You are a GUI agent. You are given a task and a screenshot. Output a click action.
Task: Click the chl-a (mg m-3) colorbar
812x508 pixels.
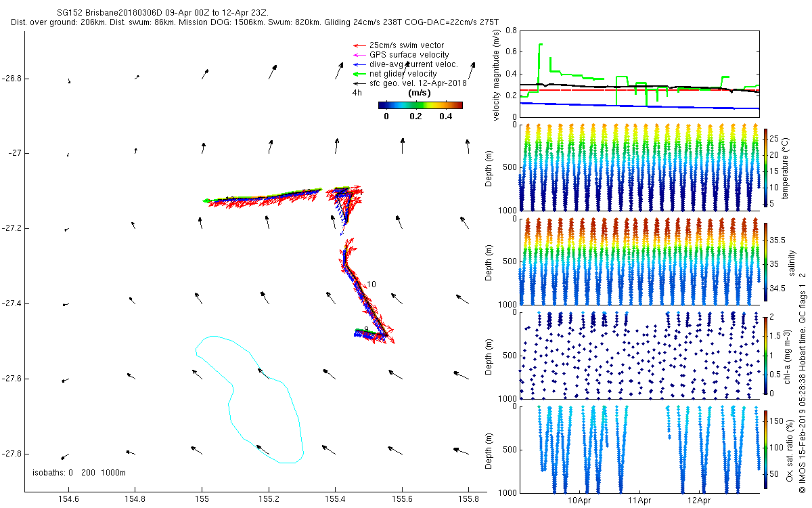pyautogui.click(x=765, y=355)
